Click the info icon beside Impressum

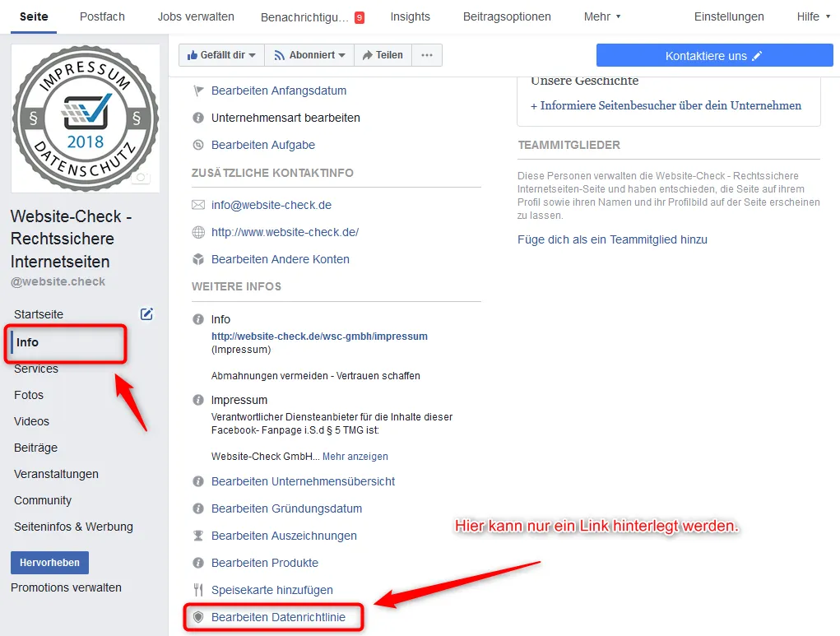click(197, 400)
